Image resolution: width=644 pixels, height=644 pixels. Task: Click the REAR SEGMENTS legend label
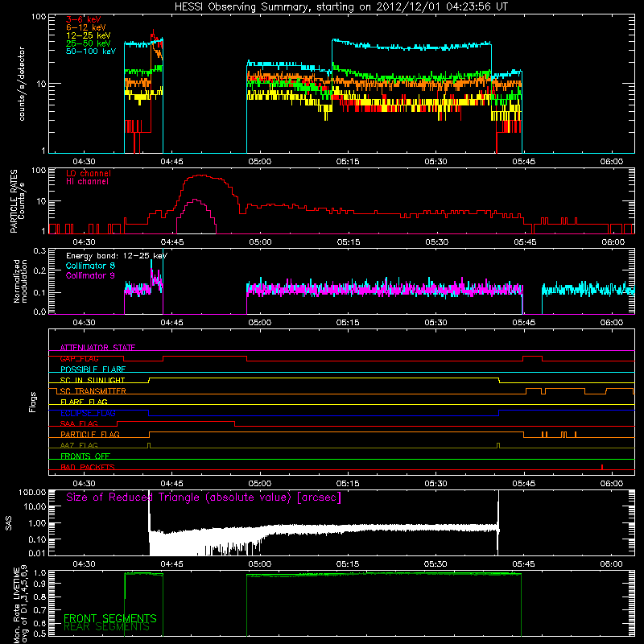(107, 627)
